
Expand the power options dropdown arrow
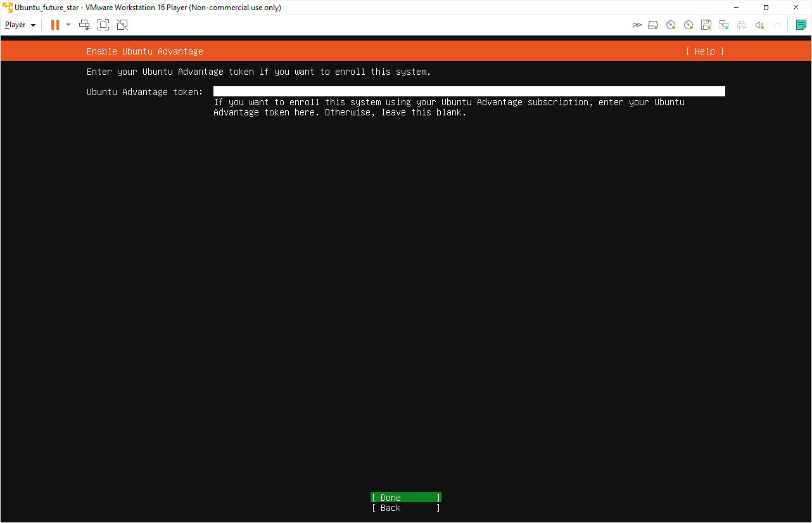(x=68, y=25)
